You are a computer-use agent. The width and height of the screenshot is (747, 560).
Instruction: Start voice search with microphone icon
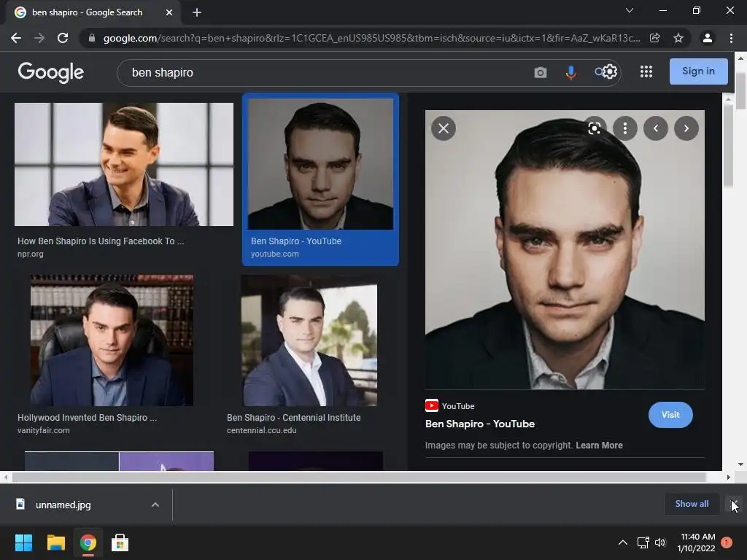coord(570,72)
